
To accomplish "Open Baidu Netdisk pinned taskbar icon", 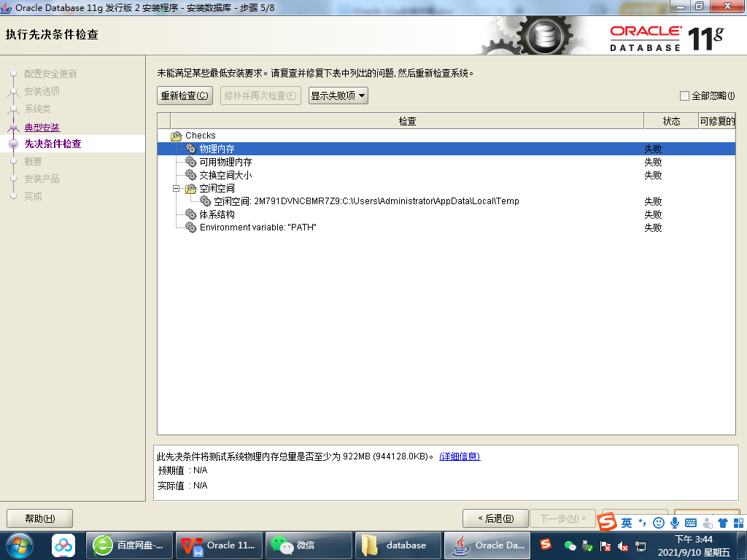I will [63, 545].
